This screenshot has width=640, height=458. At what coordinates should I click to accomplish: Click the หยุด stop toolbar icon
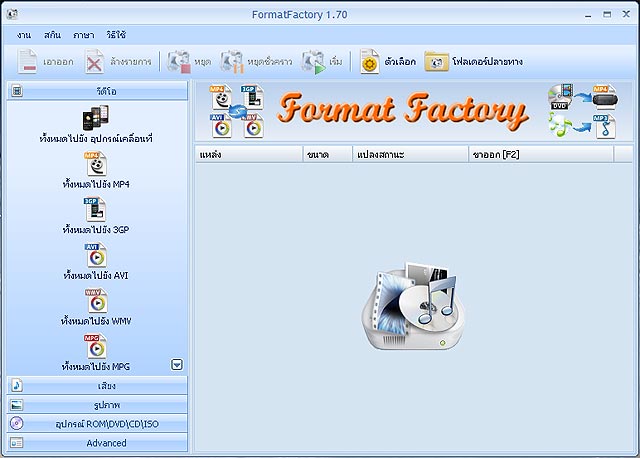click(179, 62)
